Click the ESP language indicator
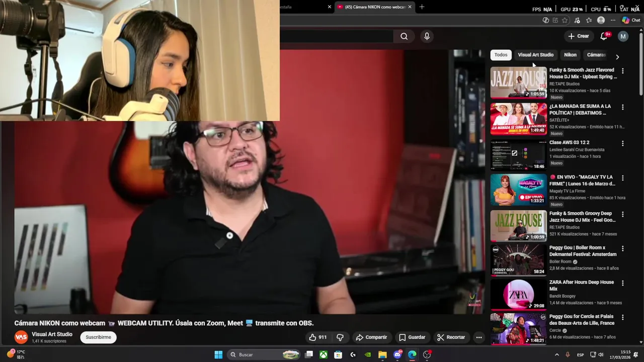Screen dimensions: 644x362 (x=580, y=355)
